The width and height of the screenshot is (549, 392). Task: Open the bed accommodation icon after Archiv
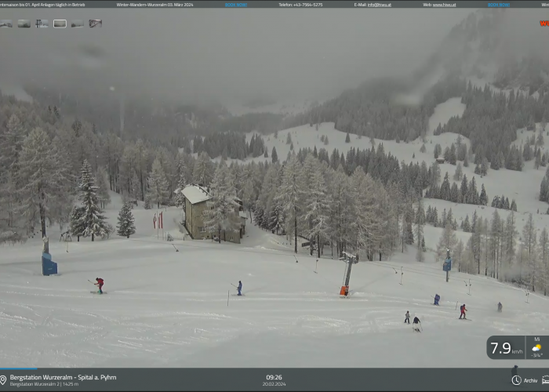click(x=546, y=380)
